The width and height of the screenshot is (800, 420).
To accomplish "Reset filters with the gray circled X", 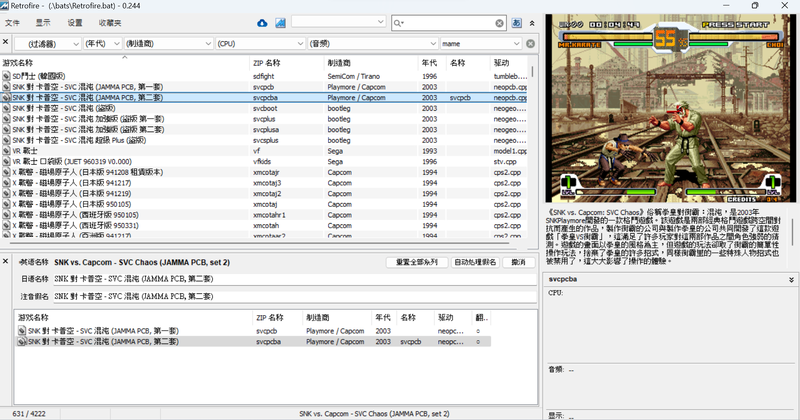I will pyautogui.click(x=531, y=44).
